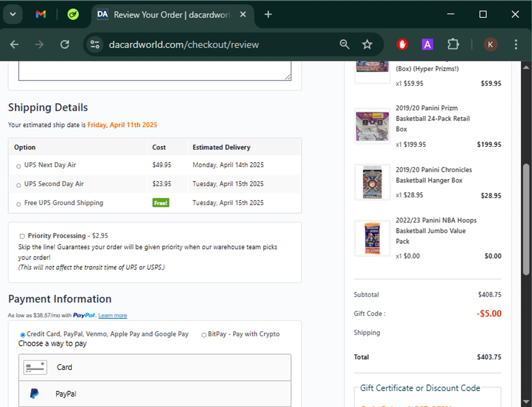The width and height of the screenshot is (532, 407).
Task: Click the $403.75 order total
Action: (489, 357)
